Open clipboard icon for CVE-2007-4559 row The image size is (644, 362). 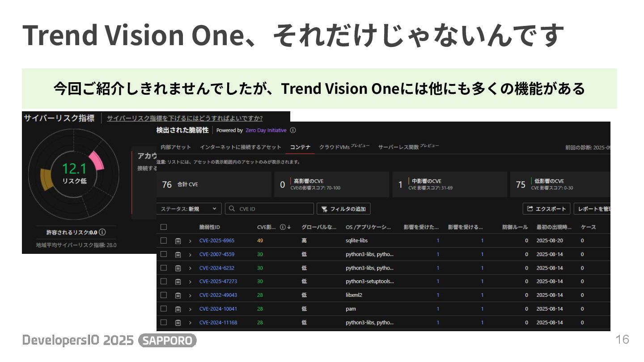tap(178, 255)
